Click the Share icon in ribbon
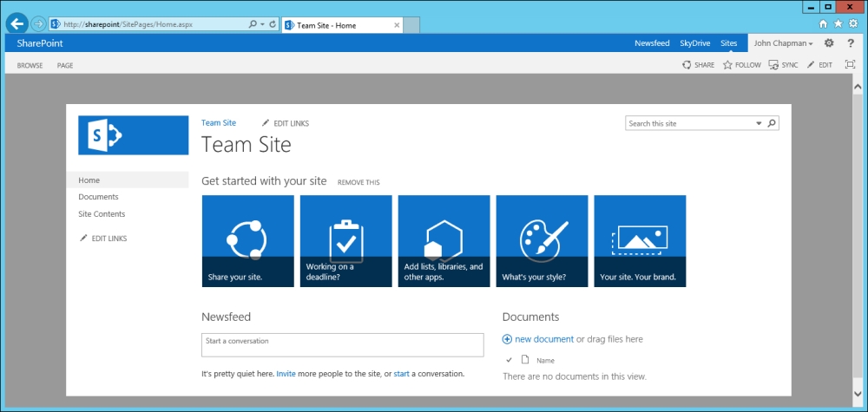This screenshot has width=868, height=412. click(687, 65)
